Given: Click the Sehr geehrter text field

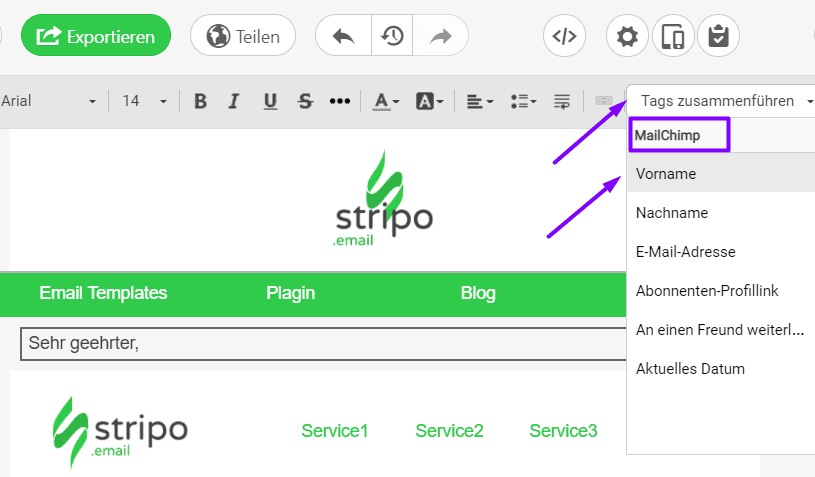Looking at the screenshot, I should 320,344.
